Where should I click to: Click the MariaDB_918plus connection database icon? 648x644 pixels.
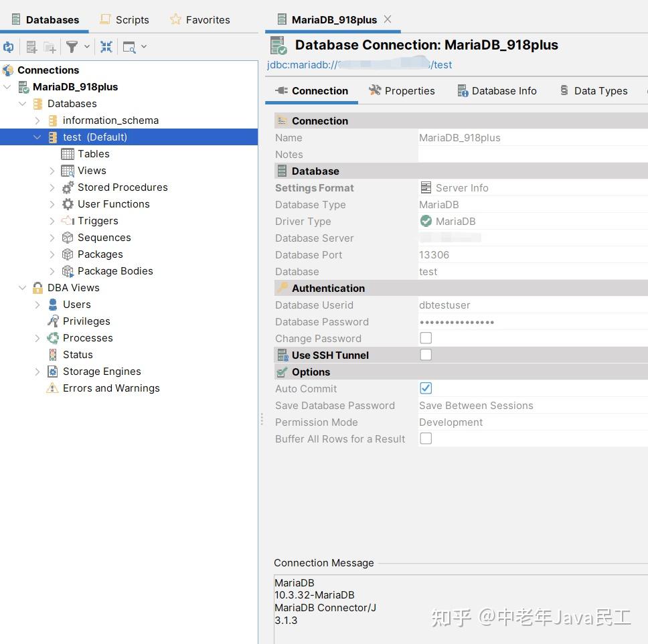[25, 86]
